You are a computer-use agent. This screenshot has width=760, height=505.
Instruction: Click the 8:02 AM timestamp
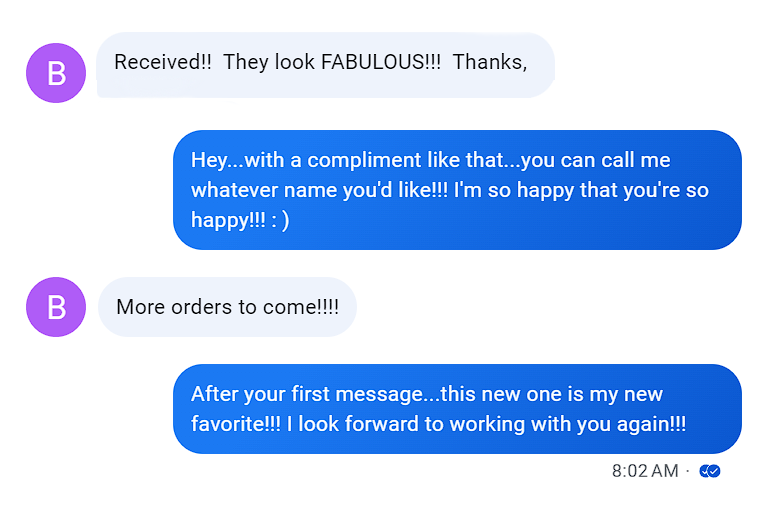tap(645, 471)
